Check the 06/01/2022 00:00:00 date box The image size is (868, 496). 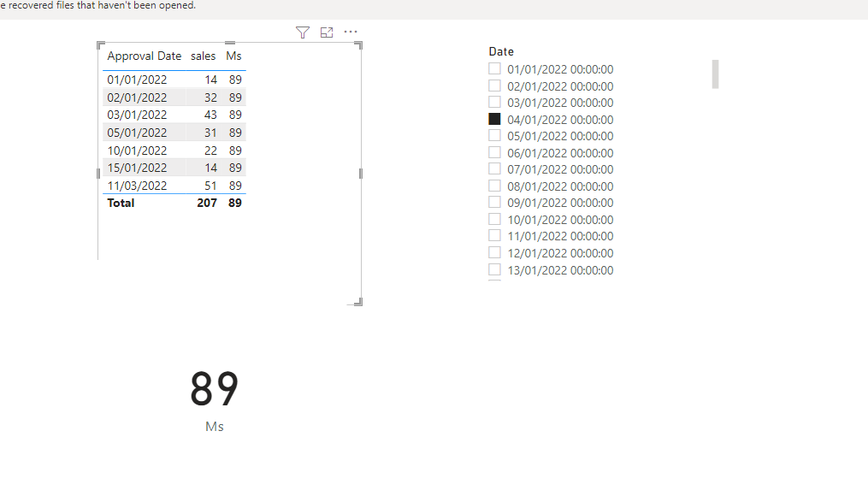(494, 152)
